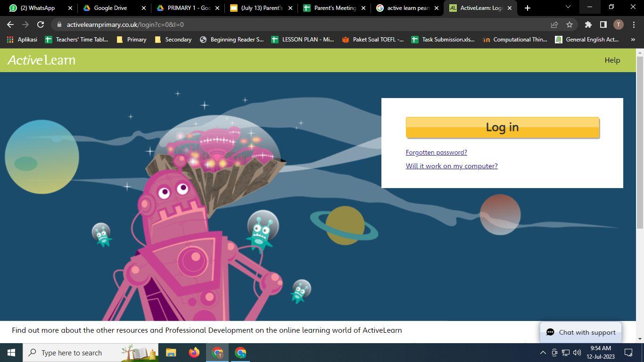Image resolution: width=644 pixels, height=362 pixels.
Task: Click the back navigation arrow
Action: coord(10,25)
